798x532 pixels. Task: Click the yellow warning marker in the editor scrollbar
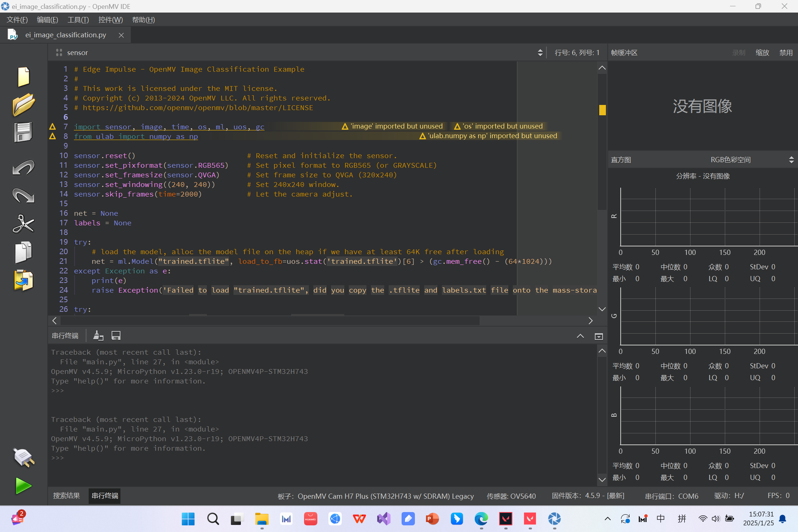pyautogui.click(x=602, y=110)
